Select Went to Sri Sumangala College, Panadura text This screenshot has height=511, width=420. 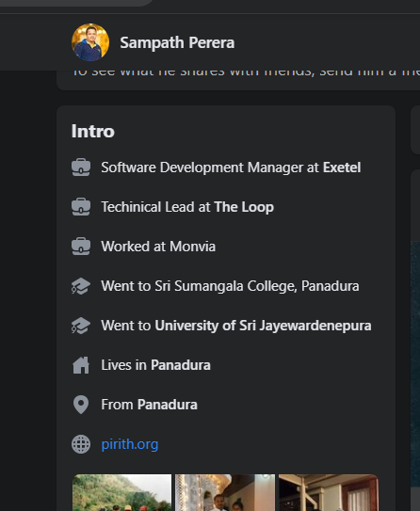pos(230,286)
